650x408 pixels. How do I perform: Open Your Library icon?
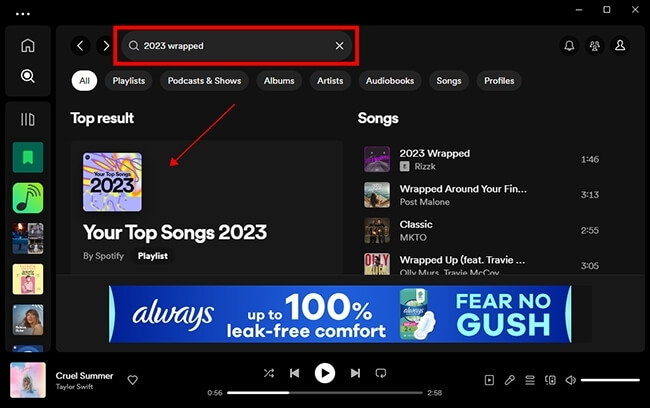28,119
